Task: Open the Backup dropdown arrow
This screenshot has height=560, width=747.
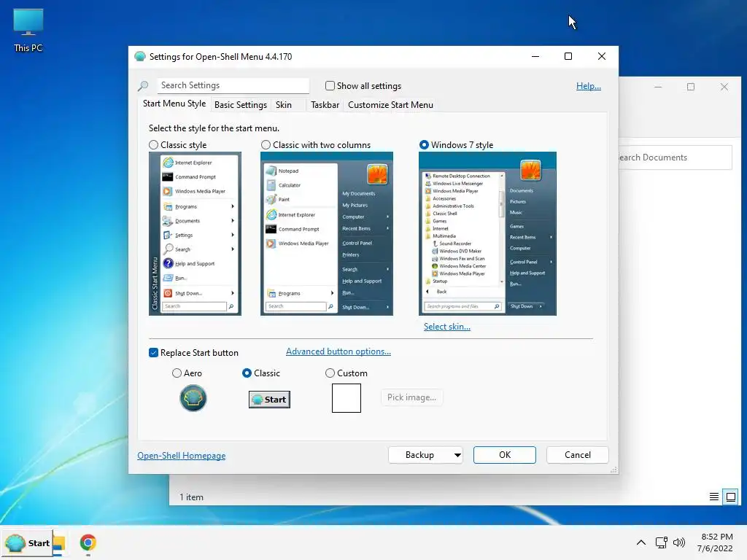Action: [x=457, y=455]
